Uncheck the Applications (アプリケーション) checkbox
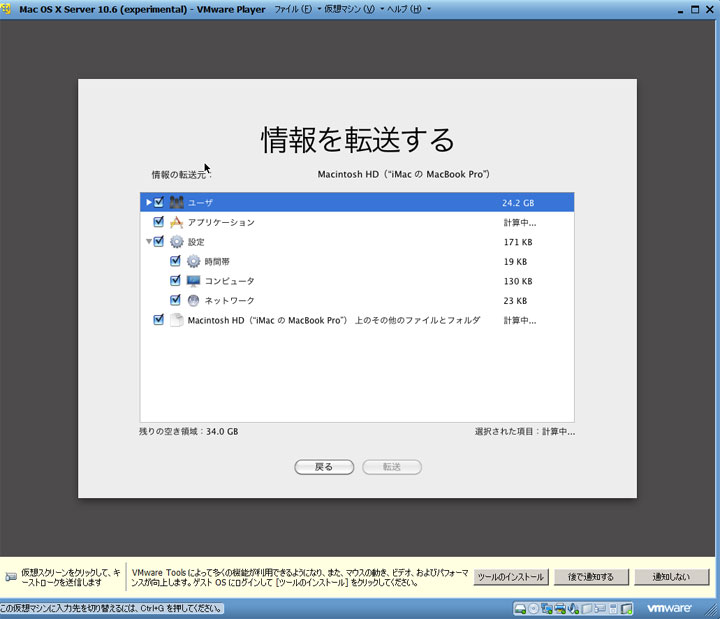Viewport: 720px width, 619px height. tap(158, 222)
